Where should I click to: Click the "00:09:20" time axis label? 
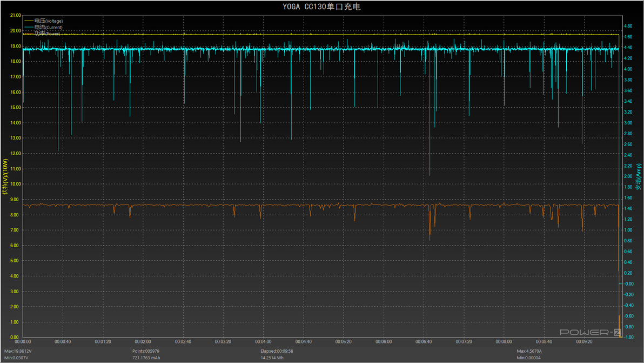pyautogui.click(x=584, y=341)
